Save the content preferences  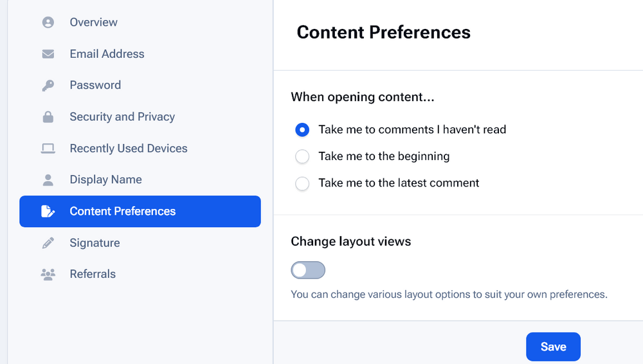[x=553, y=347]
